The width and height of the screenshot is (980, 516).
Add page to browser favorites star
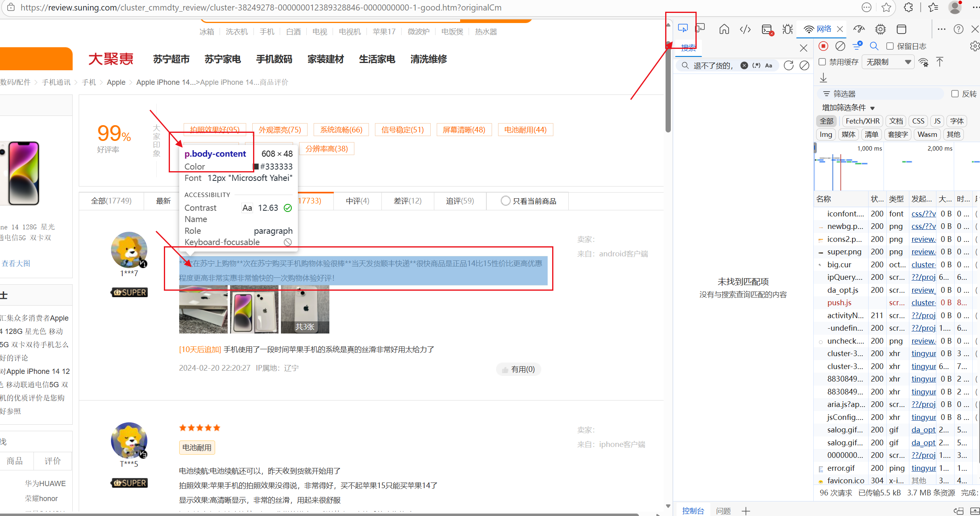(887, 7)
